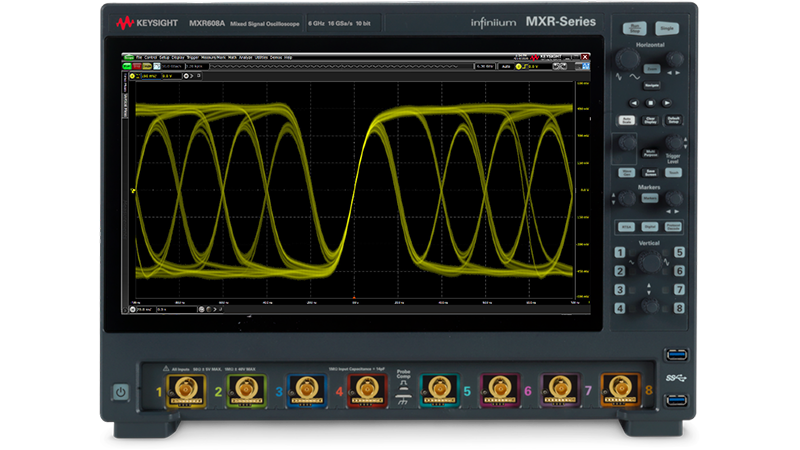Toggle vertical channel 8 button
The image size is (800, 450).
[679, 306]
